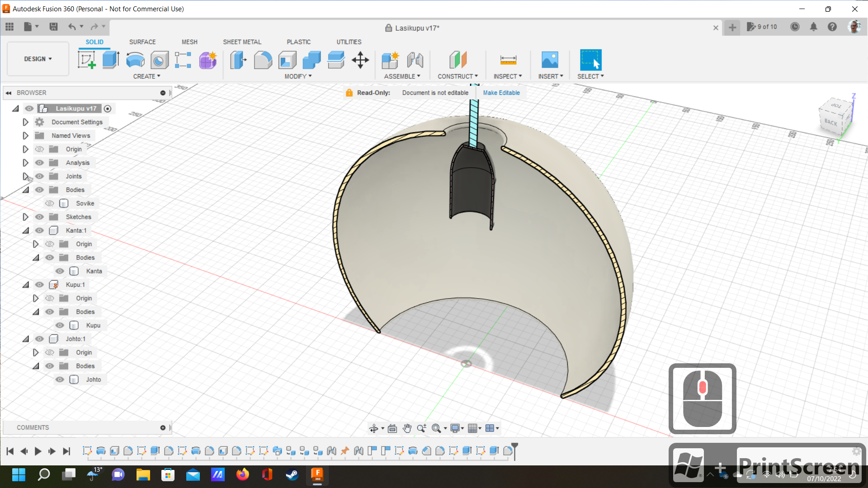868x488 pixels.
Task: Expand the Named Views node
Action: click(x=25, y=136)
